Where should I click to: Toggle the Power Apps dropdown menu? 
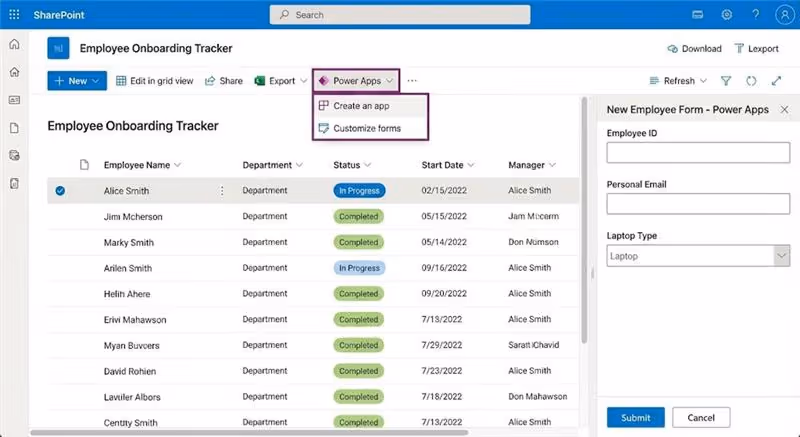(356, 81)
